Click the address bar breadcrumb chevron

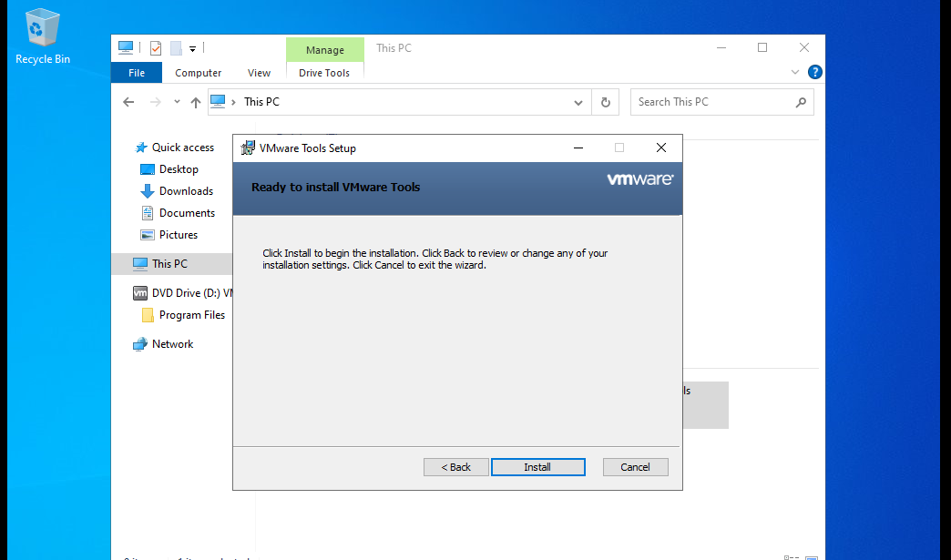tap(233, 102)
